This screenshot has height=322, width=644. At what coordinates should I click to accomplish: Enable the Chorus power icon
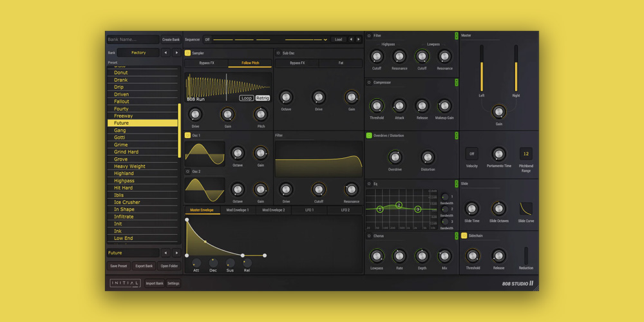click(368, 236)
